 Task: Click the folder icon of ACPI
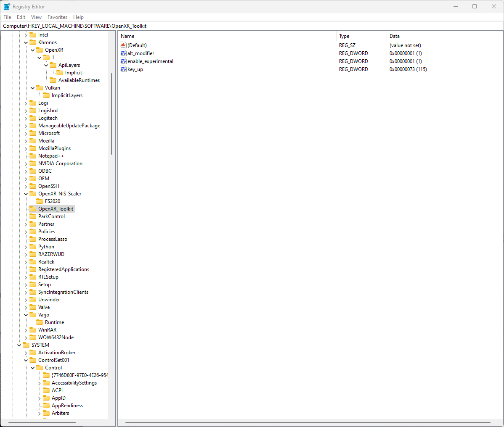[x=46, y=390]
